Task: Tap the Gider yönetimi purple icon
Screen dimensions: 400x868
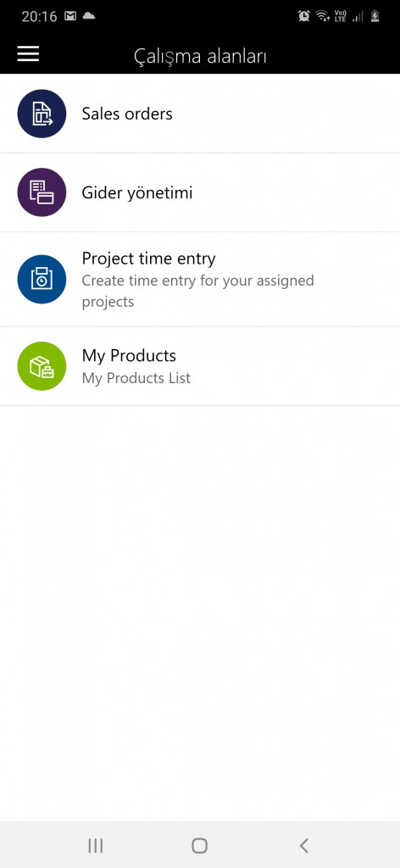Action: pyautogui.click(x=42, y=192)
